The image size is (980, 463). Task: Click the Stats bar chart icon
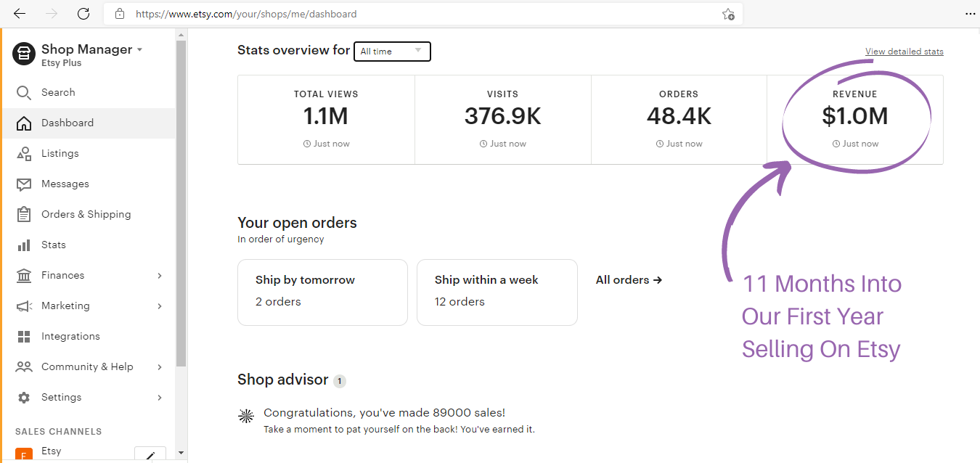[x=24, y=245]
